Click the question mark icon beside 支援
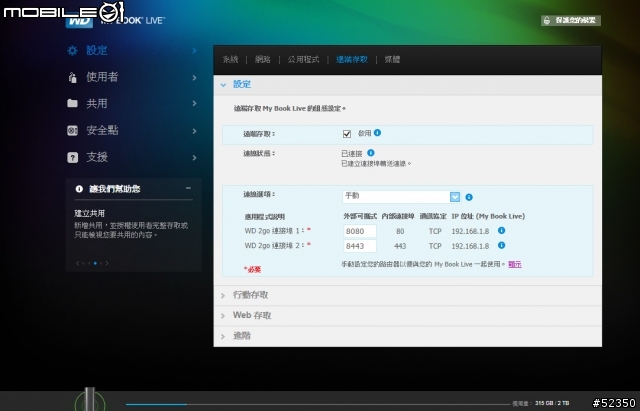 tap(72, 158)
